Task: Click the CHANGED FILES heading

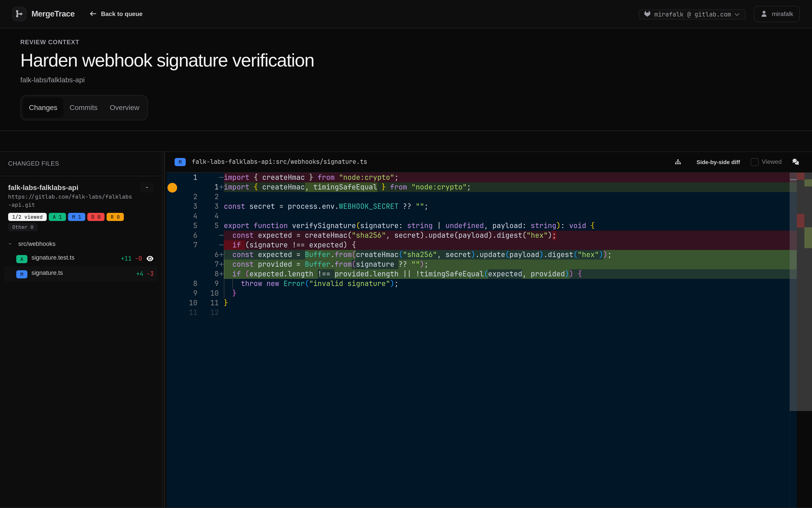Action: point(33,164)
